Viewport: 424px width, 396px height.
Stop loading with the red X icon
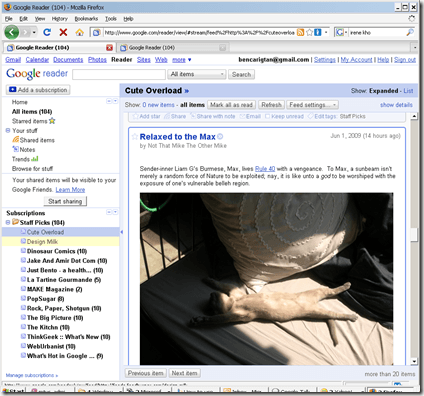pyautogui.click(x=63, y=32)
